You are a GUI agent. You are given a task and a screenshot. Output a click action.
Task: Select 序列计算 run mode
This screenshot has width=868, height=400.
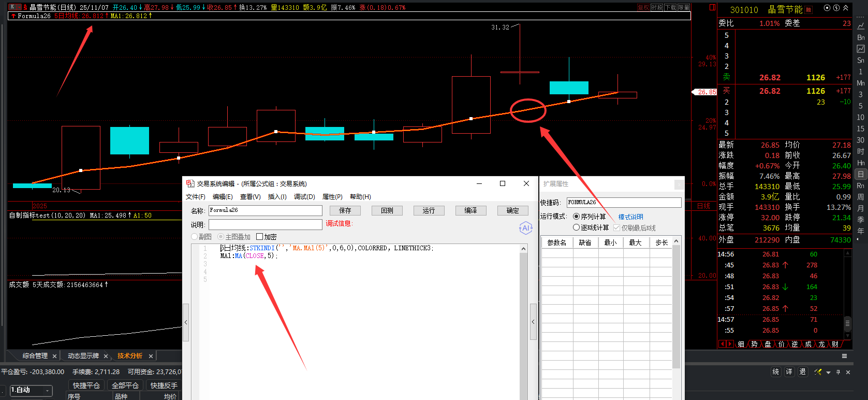[x=576, y=217]
